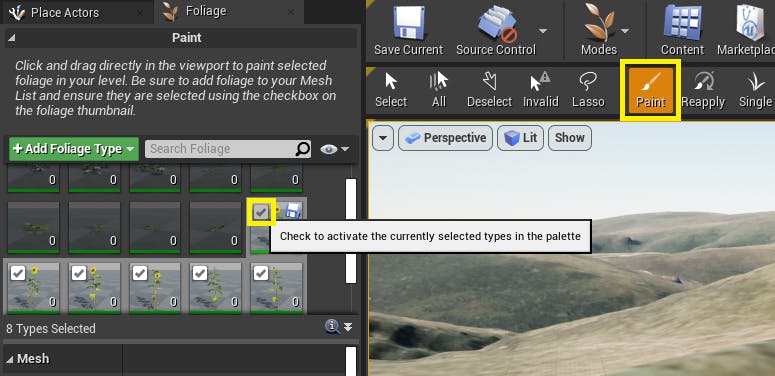Screen dimensions: 775x376
Task: Click the Modes leaf icon
Action: 599,23
